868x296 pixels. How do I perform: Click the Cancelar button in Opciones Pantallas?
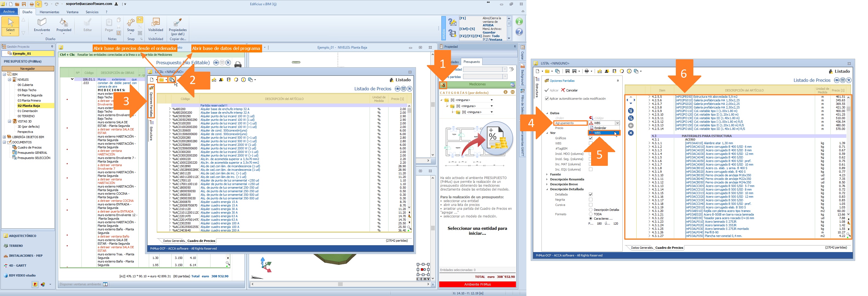tap(569, 90)
